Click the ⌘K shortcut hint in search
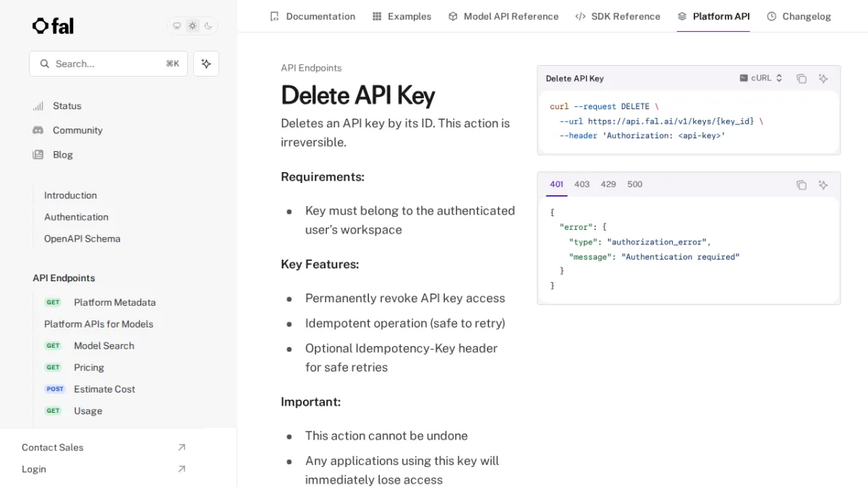 [172, 64]
